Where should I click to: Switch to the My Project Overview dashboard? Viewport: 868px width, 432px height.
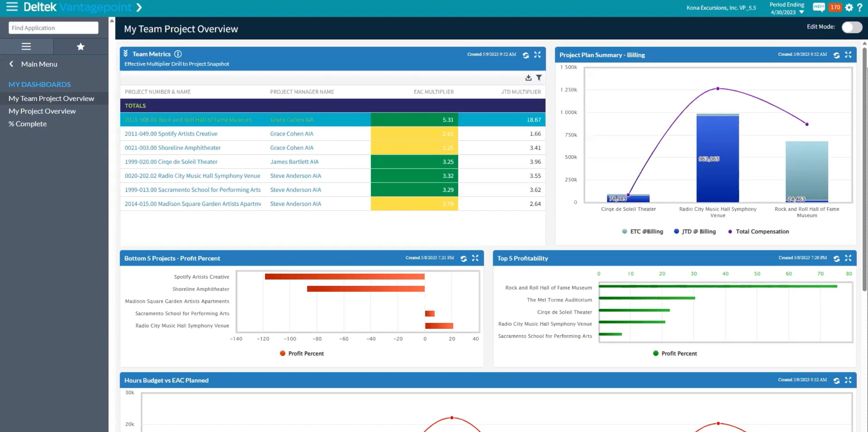[x=42, y=111]
